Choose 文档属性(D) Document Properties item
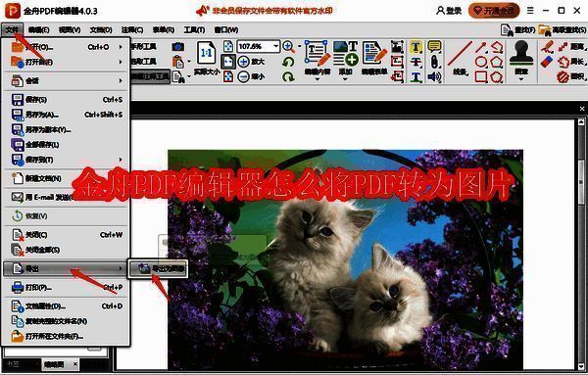Image resolution: width=588 pixels, height=375 pixels. click(x=67, y=306)
